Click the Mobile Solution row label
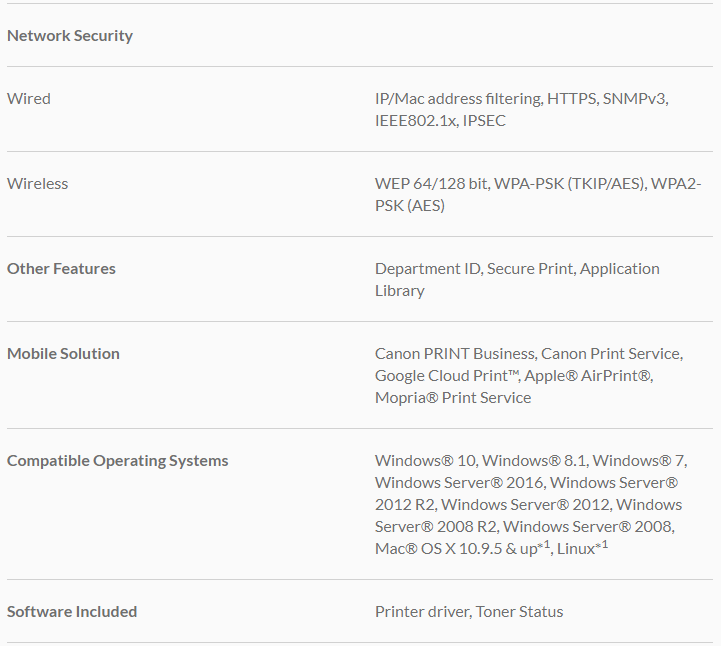The width and height of the screenshot is (721, 646). (63, 354)
